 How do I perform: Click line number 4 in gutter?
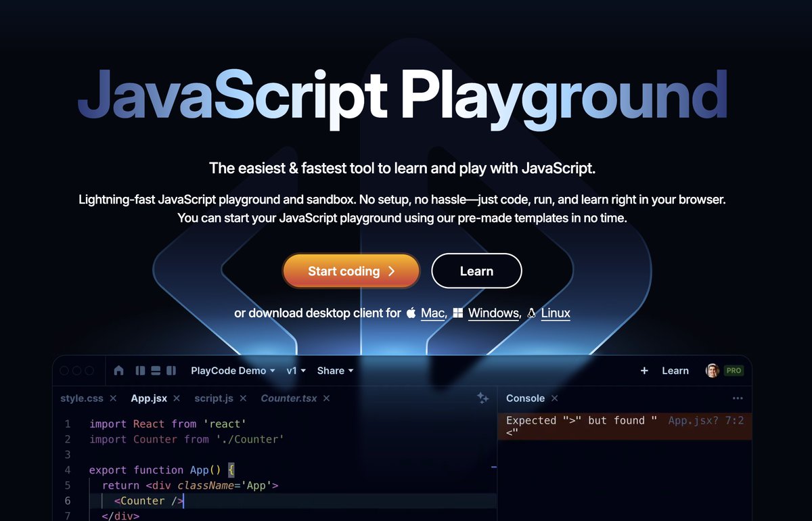coord(68,470)
